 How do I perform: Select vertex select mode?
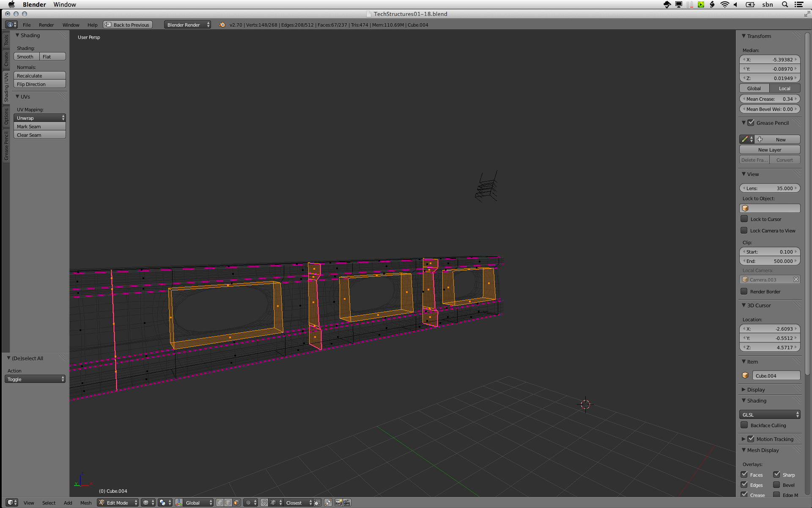pyautogui.click(x=220, y=502)
